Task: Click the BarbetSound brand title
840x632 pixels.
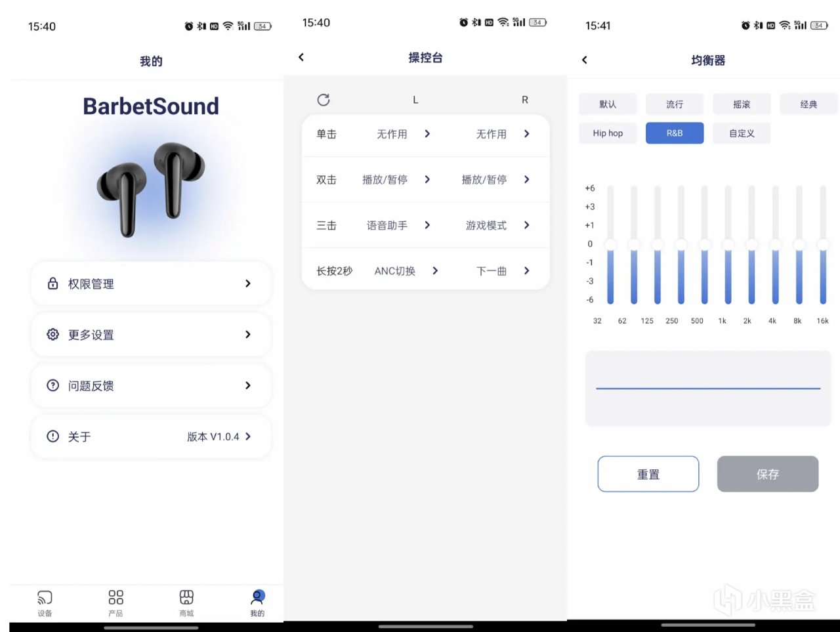Action: (x=151, y=106)
